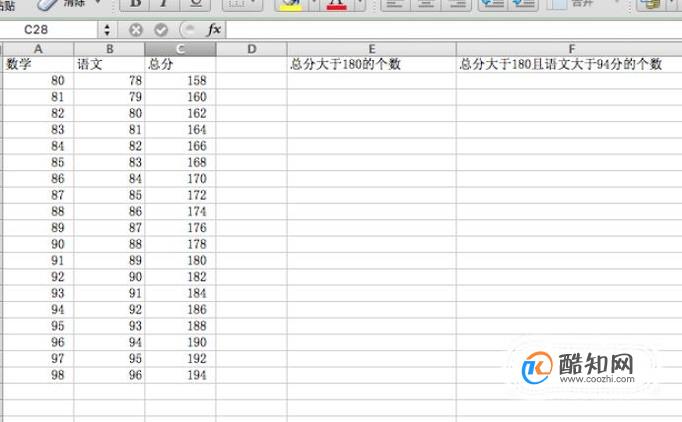Viewport: 682px width, 422px height.
Task: Select the cell with value 162
Action: [x=181, y=114]
